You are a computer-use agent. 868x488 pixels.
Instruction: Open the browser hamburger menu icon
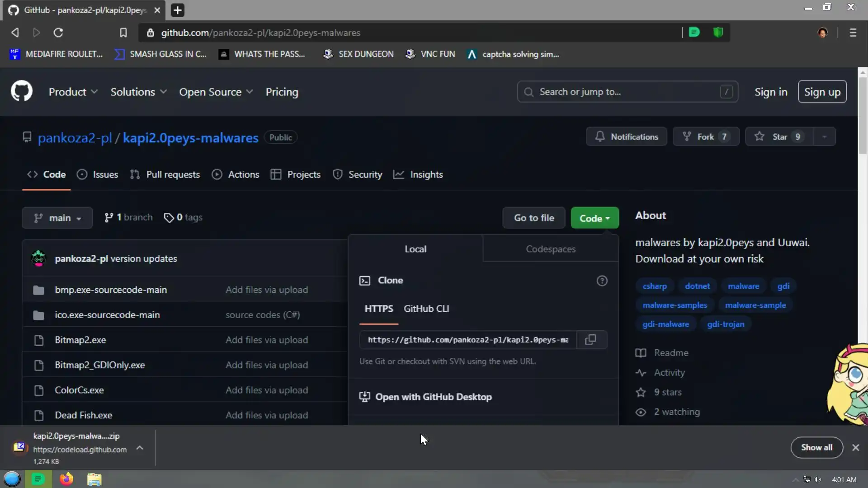point(853,33)
